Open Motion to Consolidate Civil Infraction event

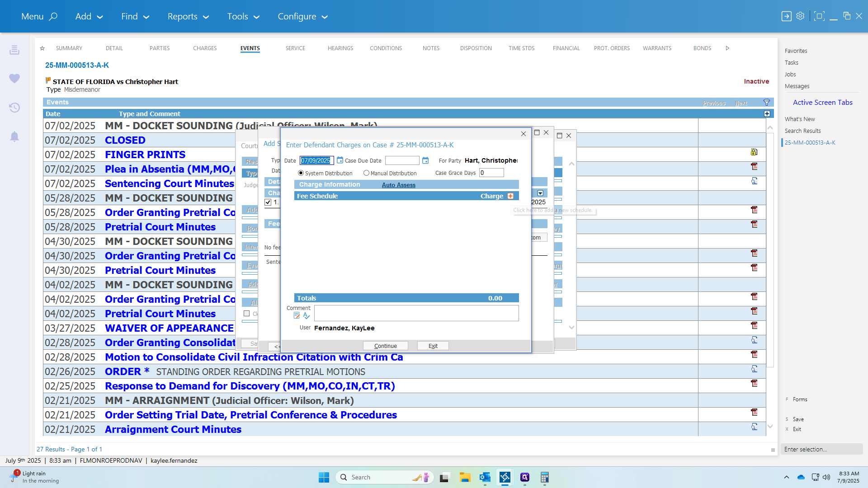click(x=254, y=357)
